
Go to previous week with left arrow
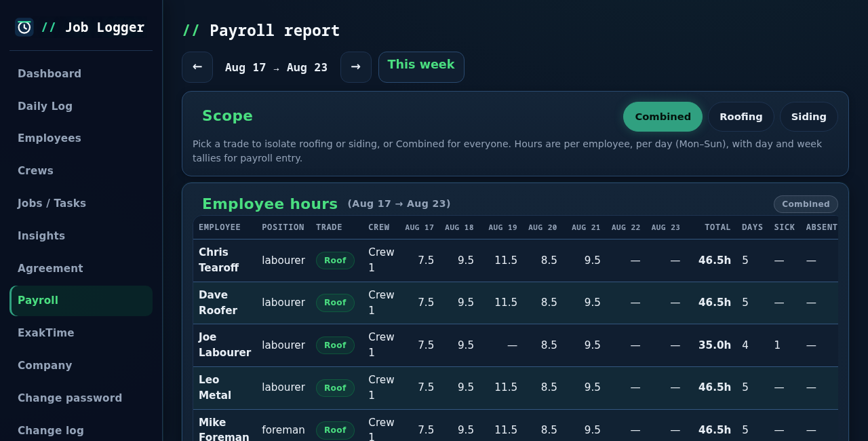pyautogui.click(x=197, y=67)
